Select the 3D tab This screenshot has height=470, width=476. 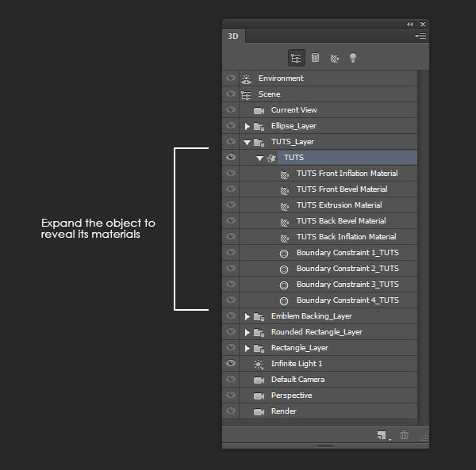[233, 36]
